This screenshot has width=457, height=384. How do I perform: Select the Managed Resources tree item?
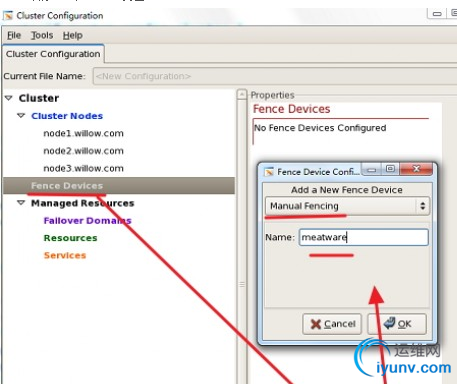click(83, 203)
